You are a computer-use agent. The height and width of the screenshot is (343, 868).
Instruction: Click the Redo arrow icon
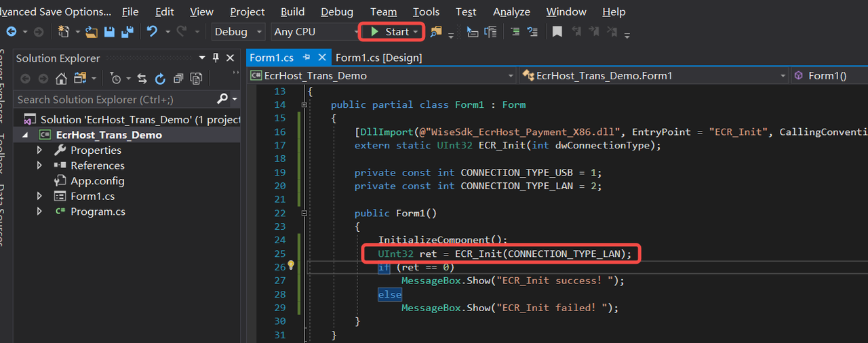182,32
